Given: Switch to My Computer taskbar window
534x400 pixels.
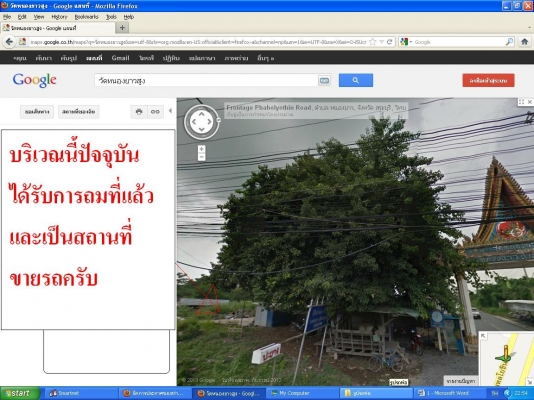Looking at the screenshot, I should point(302,393).
